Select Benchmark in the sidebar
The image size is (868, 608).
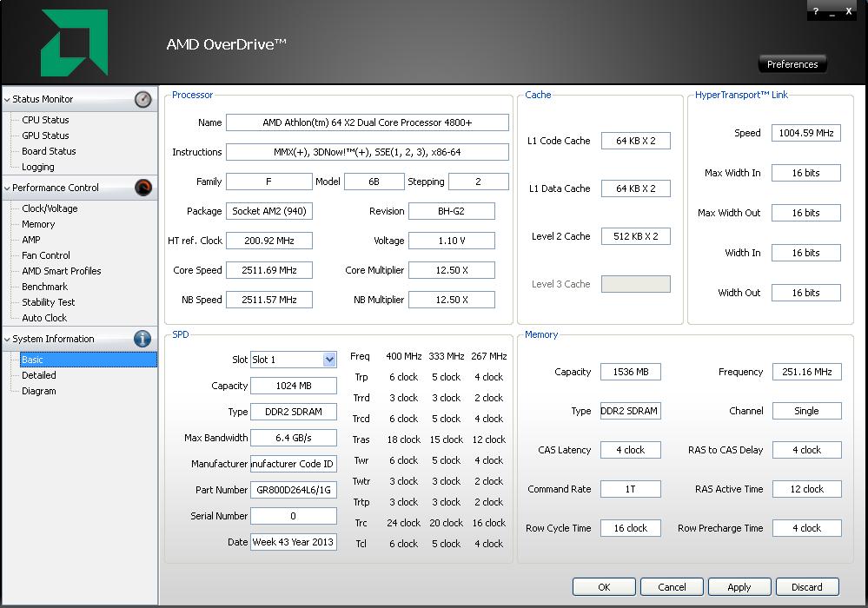pos(45,287)
